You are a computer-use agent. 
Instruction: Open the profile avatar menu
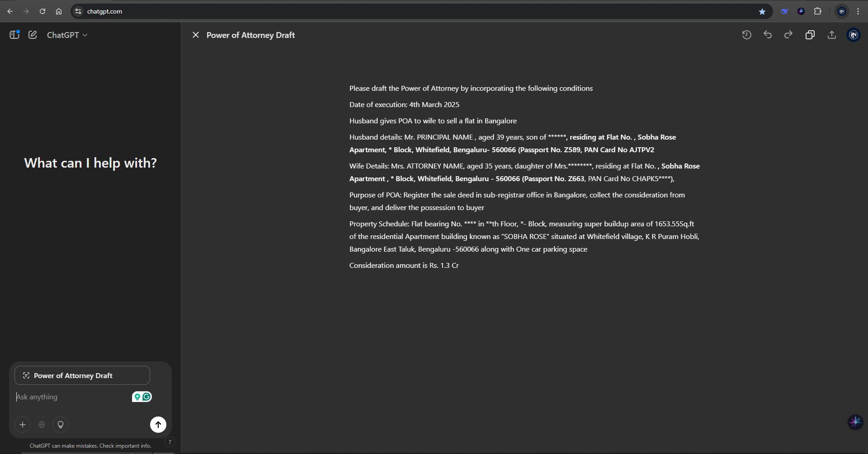click(854, 35)
